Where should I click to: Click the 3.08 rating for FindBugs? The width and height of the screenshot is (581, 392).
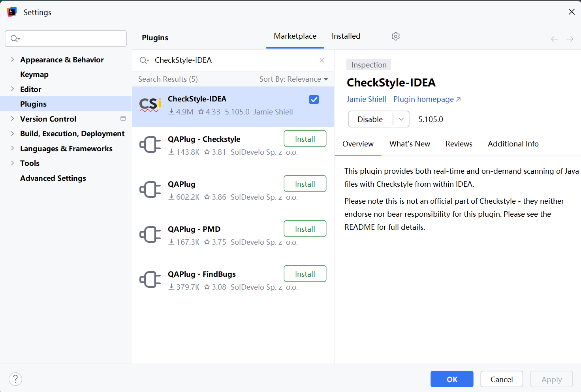pos(215,287)
